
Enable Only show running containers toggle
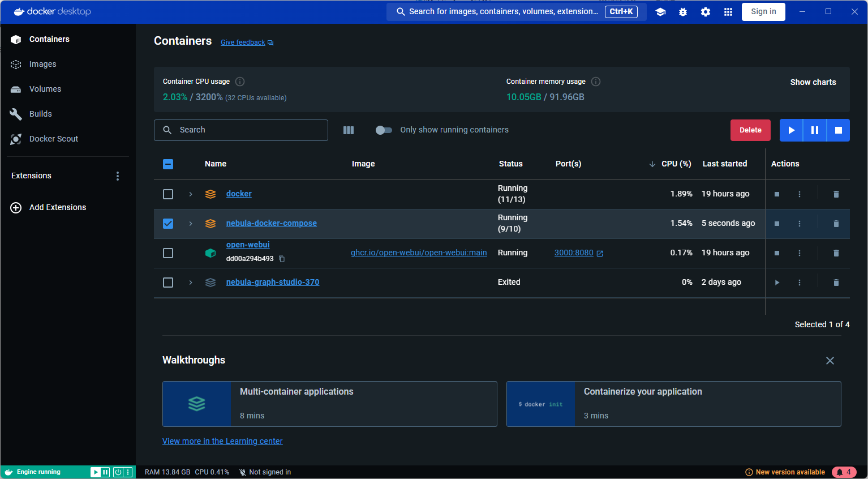(384, 130)
